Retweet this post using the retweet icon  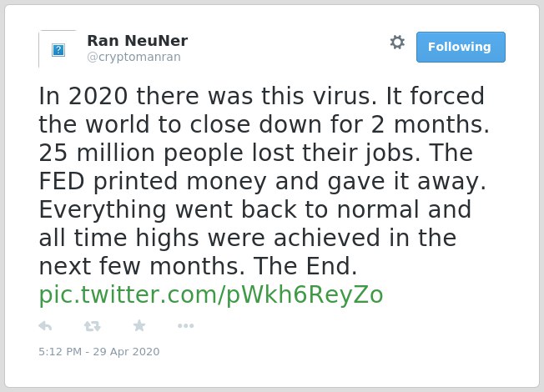93,326
